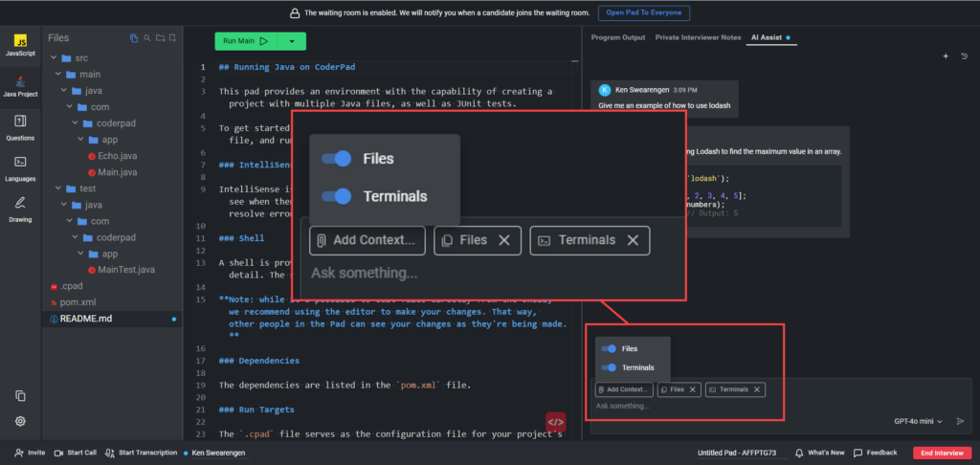Click the '### Dependencies' heading in editor
980x465 pixels.
(x=258, y=361)
